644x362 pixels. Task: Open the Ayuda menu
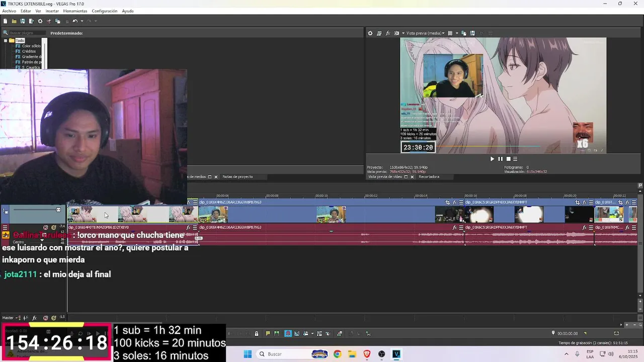click(128, 11)
